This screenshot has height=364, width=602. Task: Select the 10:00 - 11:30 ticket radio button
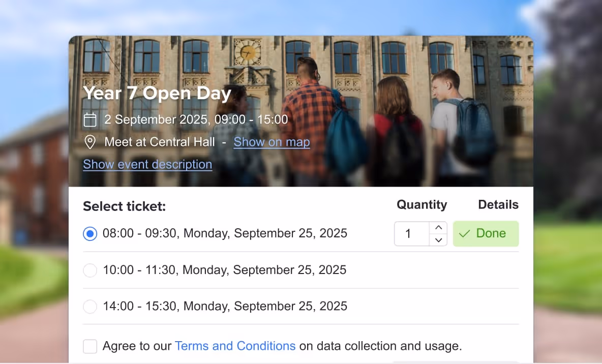(90, 270)
